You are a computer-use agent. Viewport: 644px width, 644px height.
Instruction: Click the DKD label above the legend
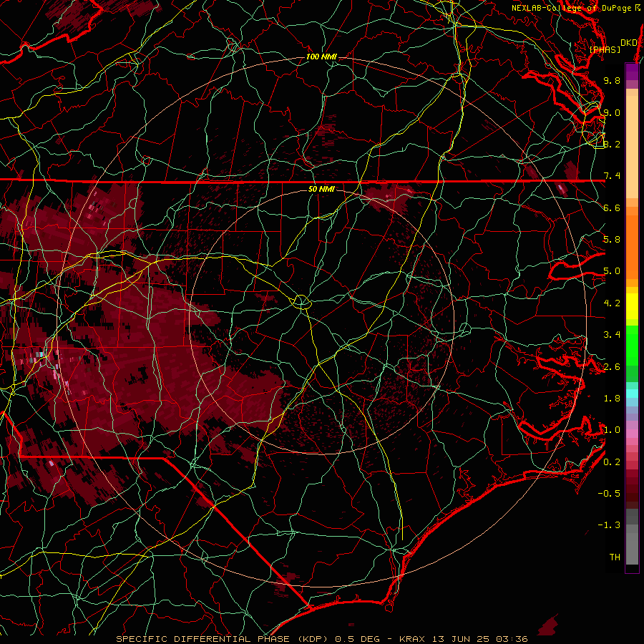(x=628, y=42)
